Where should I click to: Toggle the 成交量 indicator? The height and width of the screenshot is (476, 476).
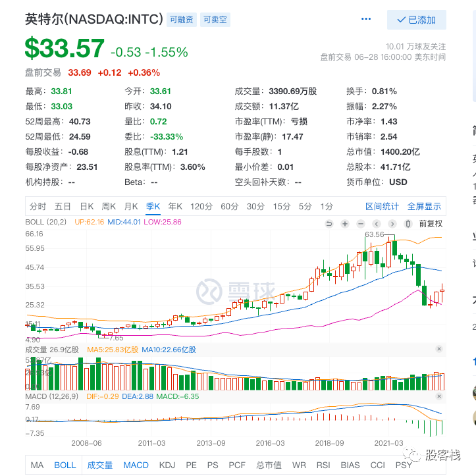[x=100, y=465]
